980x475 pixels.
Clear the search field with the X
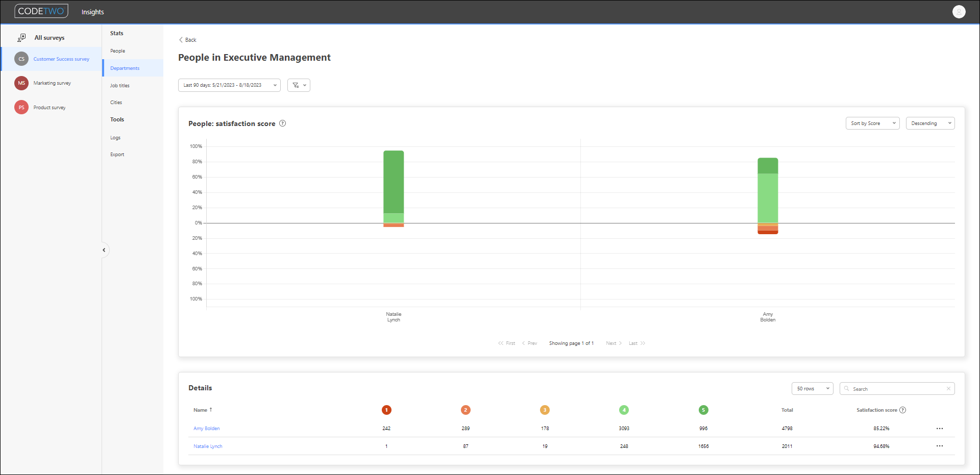pyautogui.click(x=948, y=389)
